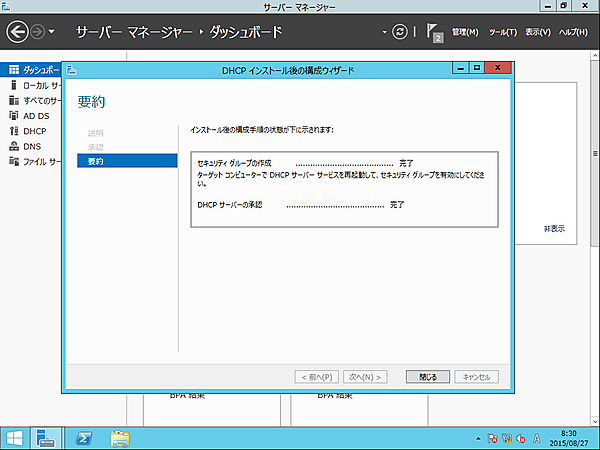Click セキュリティ グループの作成 status text

[234, 163]
